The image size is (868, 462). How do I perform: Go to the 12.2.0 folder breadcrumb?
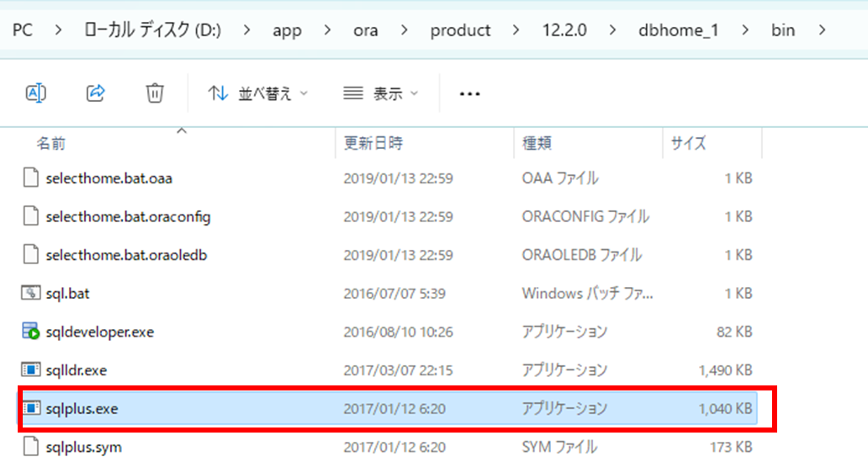click(x=564, y=30)
